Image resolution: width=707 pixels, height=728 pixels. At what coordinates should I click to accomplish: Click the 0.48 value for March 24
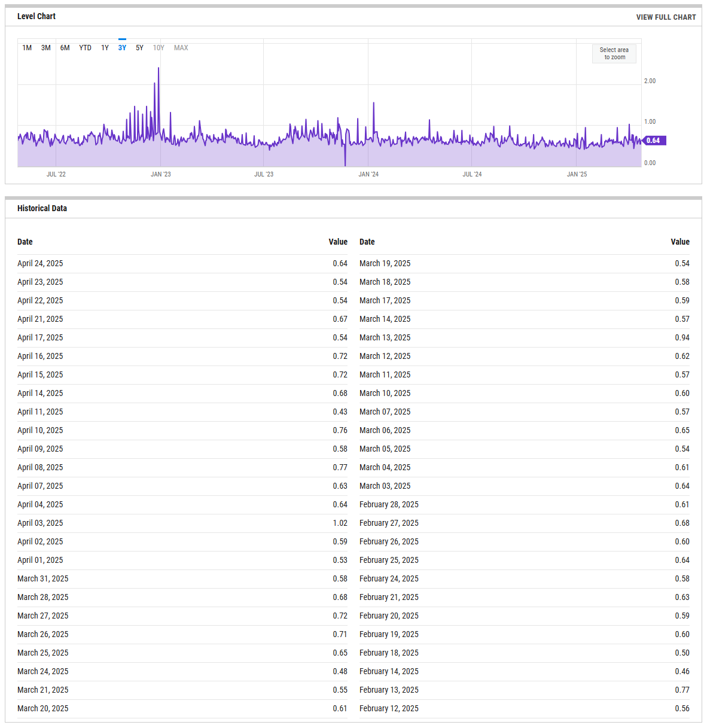point(340,671)
